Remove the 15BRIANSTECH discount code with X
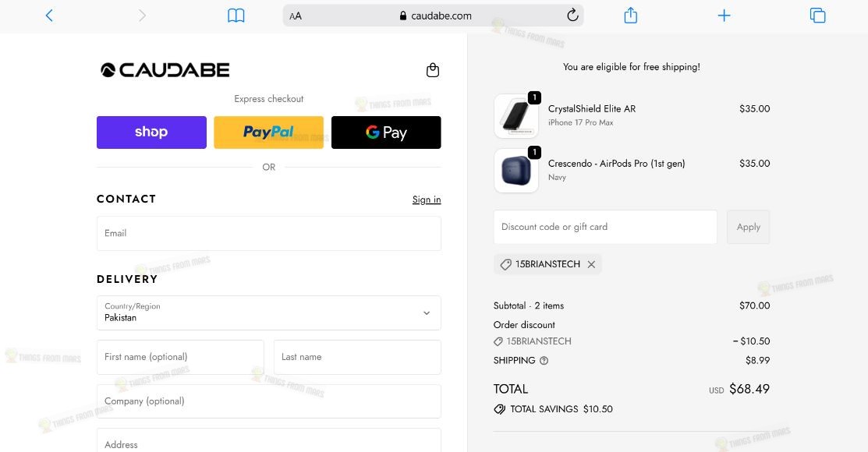The height and width of the screenshot is (452, 868). coord(591,264)
